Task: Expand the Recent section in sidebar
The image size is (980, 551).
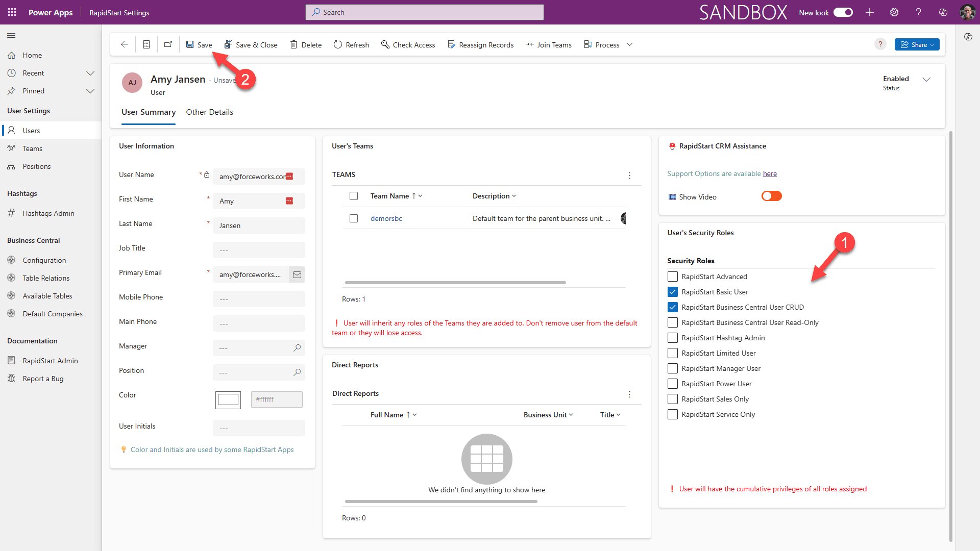Action: pos(90,73)
